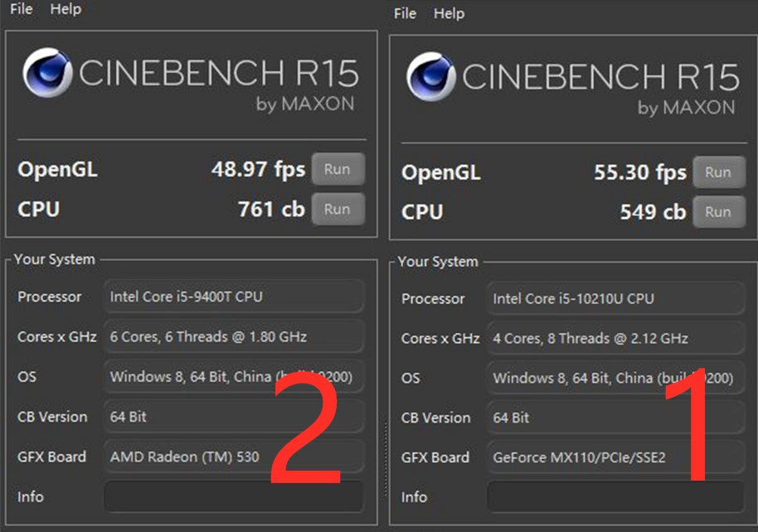Open the File menu in left window

tap(22, 9)
